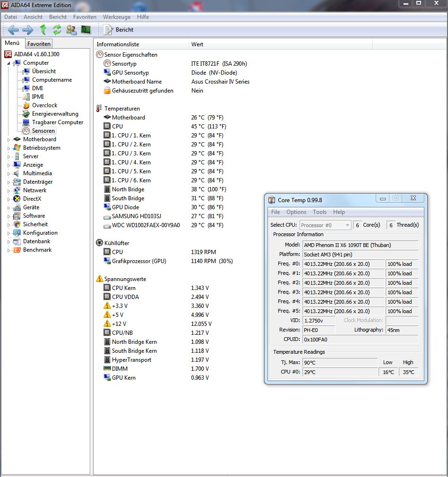Open the Ansicht menu
This screenshot has width=448, height=477.
click(33, 17)
